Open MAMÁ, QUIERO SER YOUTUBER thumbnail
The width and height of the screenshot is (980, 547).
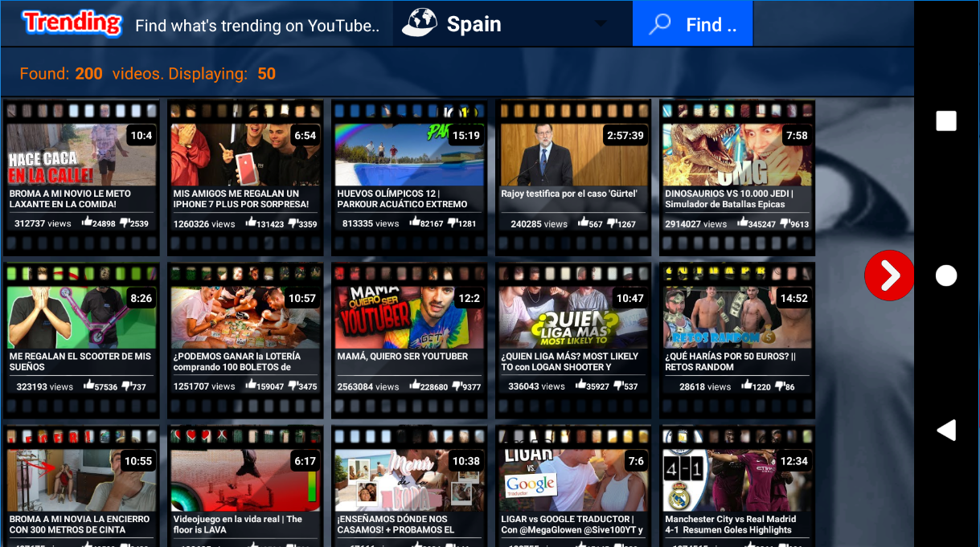[409, 317]
